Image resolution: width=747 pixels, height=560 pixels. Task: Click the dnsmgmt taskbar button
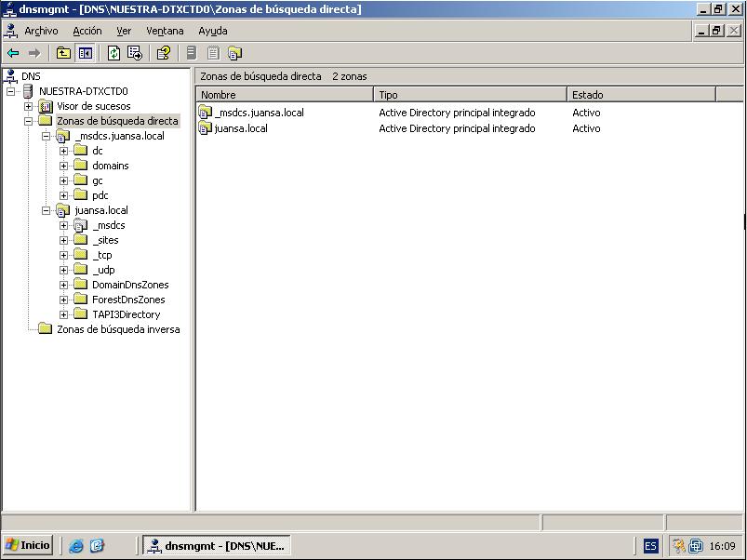[217, 546]
